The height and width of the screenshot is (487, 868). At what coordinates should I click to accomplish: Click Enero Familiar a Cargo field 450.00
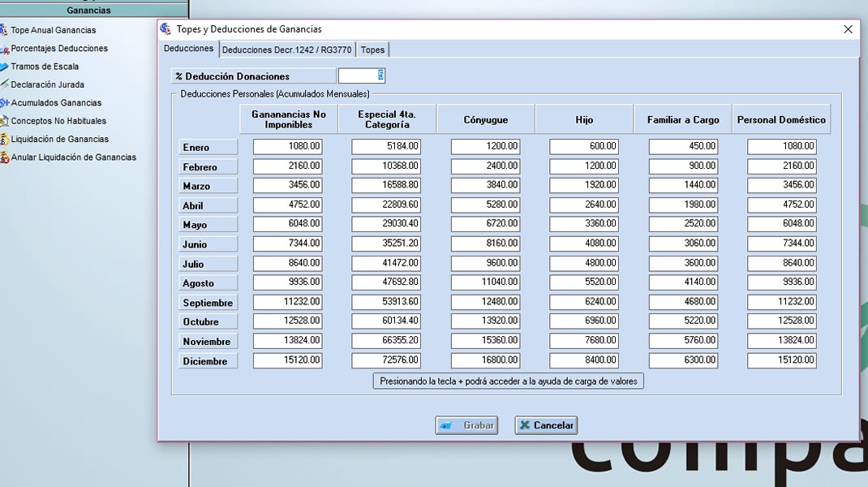pos(684,146)
